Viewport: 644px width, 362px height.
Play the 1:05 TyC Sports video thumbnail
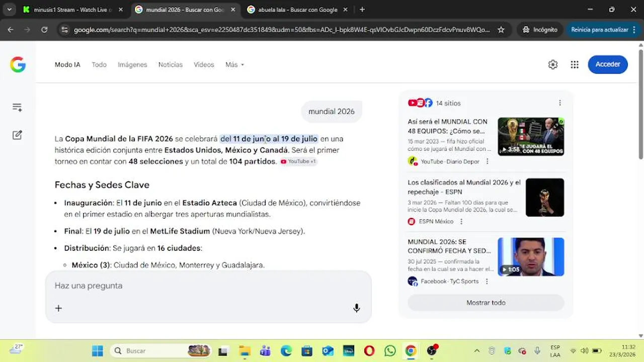coord(531,256)
